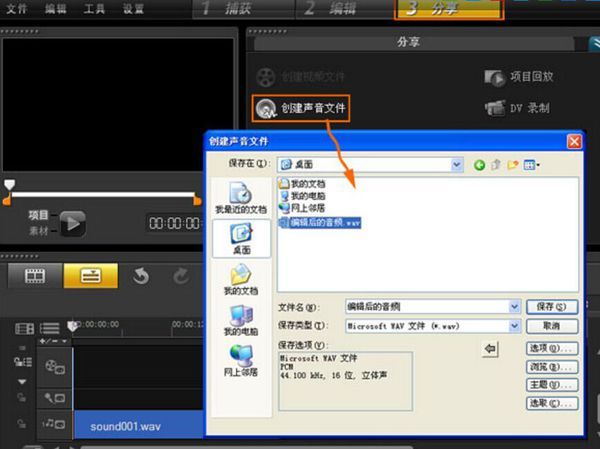
Task: Click the undo arrow in timeline toolbar
Action: pos(141,277)
